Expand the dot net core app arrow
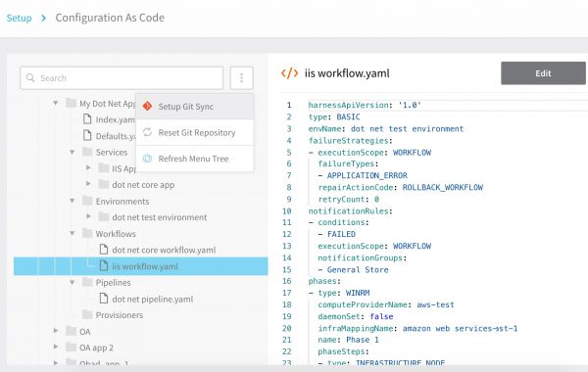Screen dimensions: 588x372 click(x=88, y=184)
